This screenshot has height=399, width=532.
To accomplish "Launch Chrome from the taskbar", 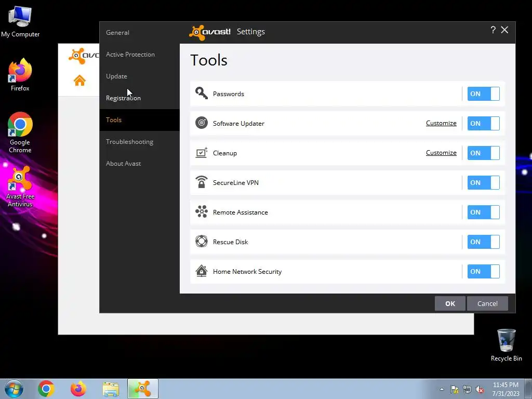I will [46, 389].
